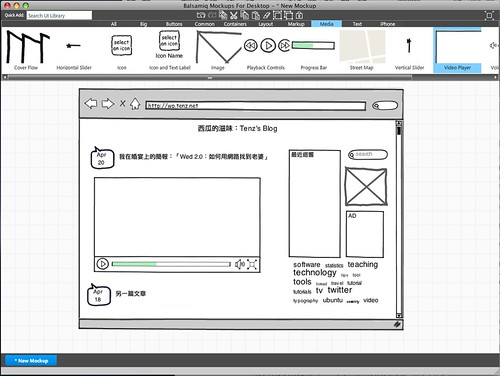Click the video player progress bar
500x376 pixels.
[171, 264]
